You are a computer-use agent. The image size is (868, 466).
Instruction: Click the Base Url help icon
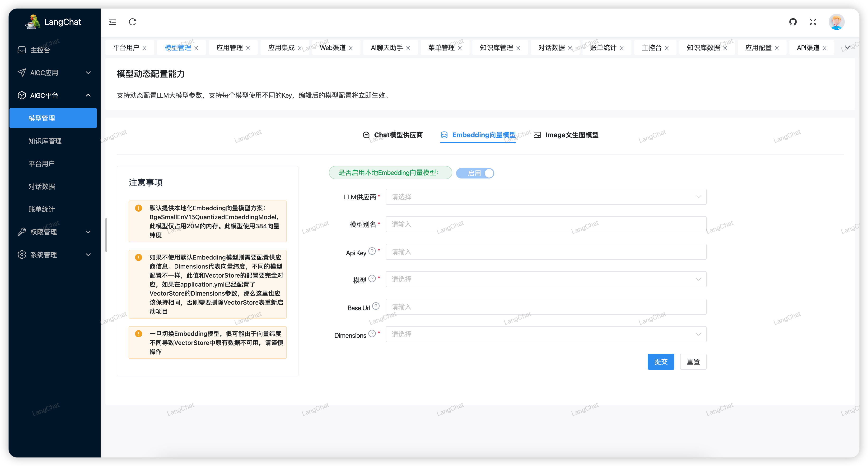(x=376, y=306)
